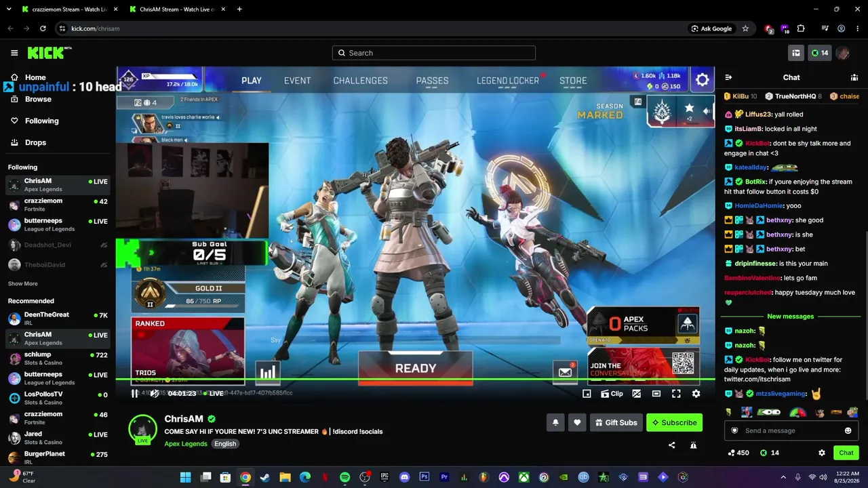Subscribe to ChrisAM
The height and width of the screenshot is (488, 868).
674,422
